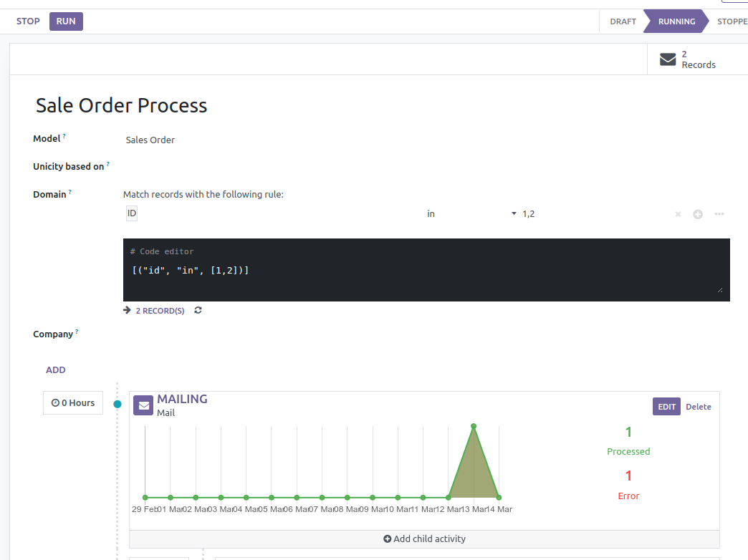Click the 0 Hours clock trigger box
The width and height of the screenshot is (748, 560).
73,403
